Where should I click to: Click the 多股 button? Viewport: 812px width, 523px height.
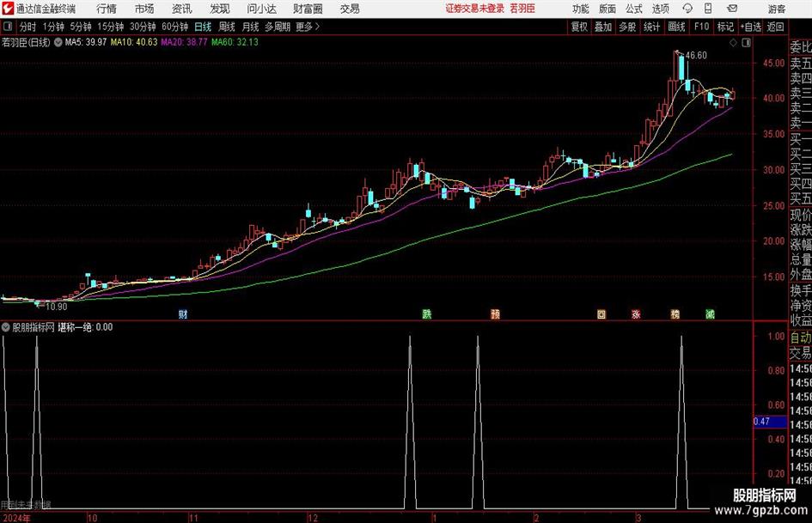tap(627, 27)
